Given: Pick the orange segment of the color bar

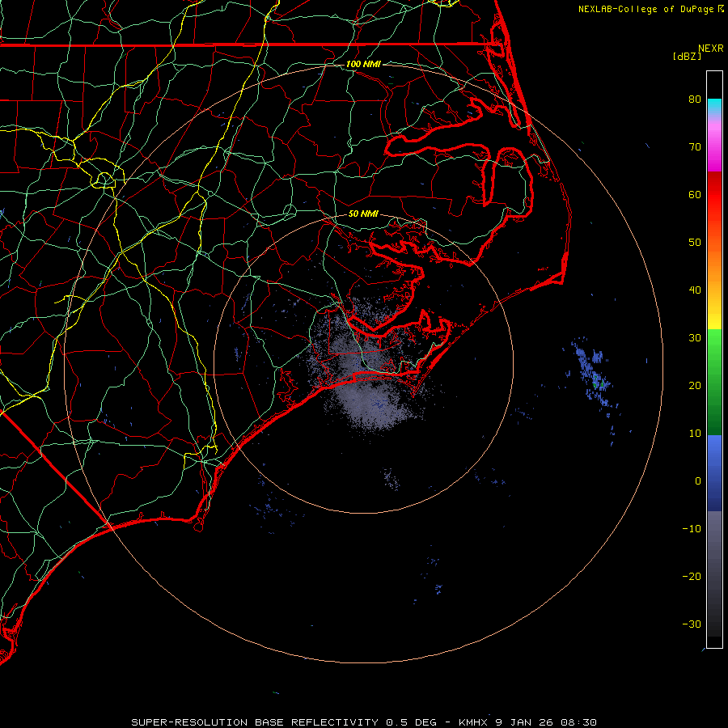Looking at the screenshot, I should [714, 265].
